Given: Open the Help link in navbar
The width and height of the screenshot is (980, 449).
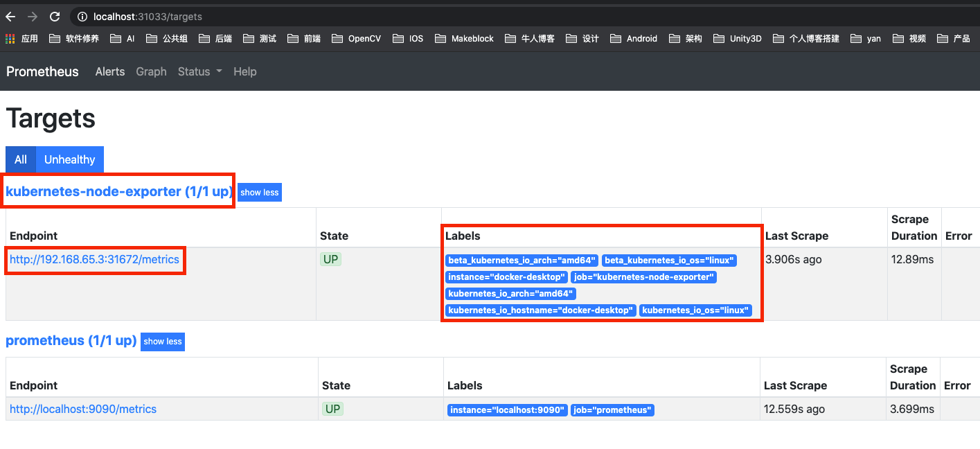Looking at the screenshot, I should 245,71.
